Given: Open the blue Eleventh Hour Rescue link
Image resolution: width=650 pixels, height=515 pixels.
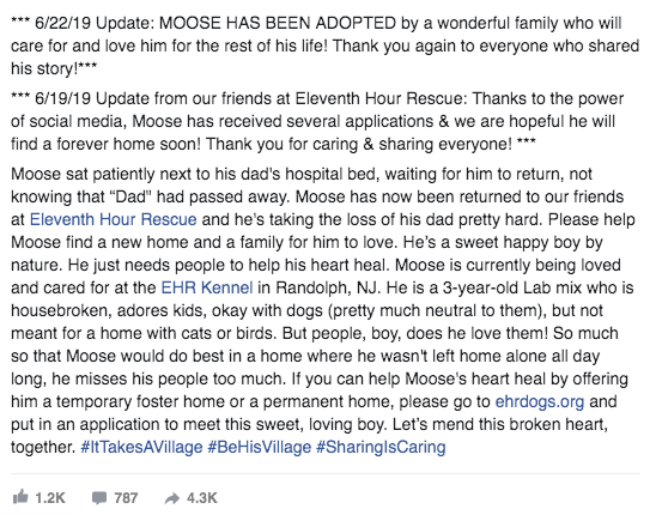Looking at the screenshot, I should pyautogui.click(x=113, y=219).
